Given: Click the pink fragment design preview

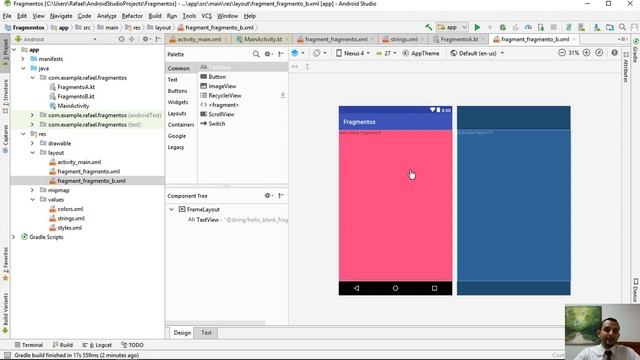Looking at the screenshot, I should point(395,205).
